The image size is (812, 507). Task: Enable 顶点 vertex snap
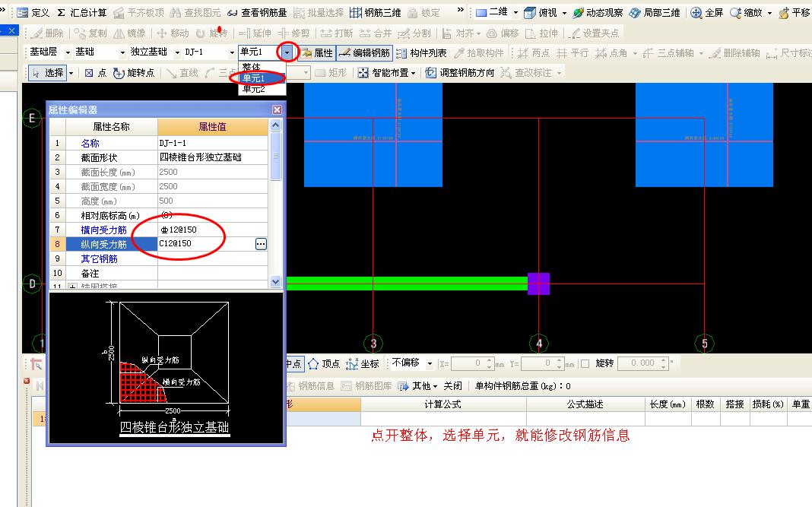[x=324, y=363]
